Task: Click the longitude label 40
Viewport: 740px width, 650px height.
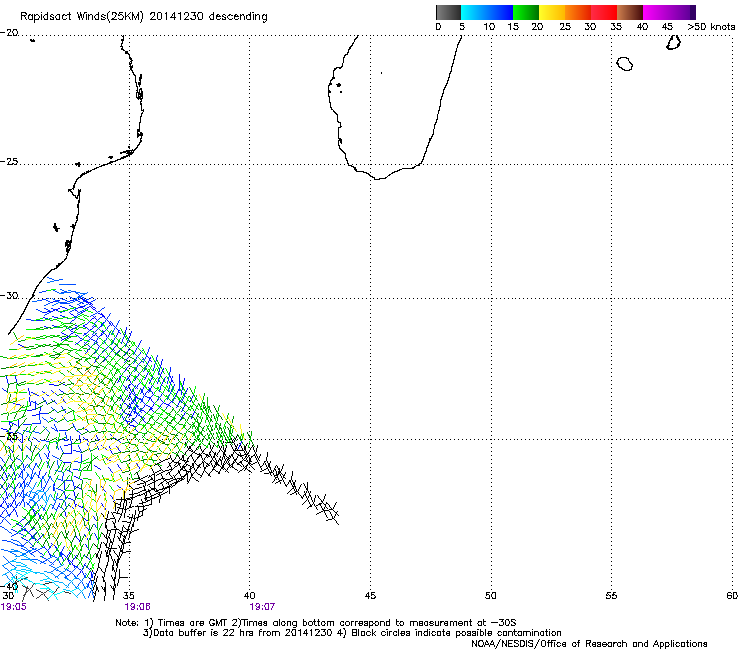Action: 250,596
